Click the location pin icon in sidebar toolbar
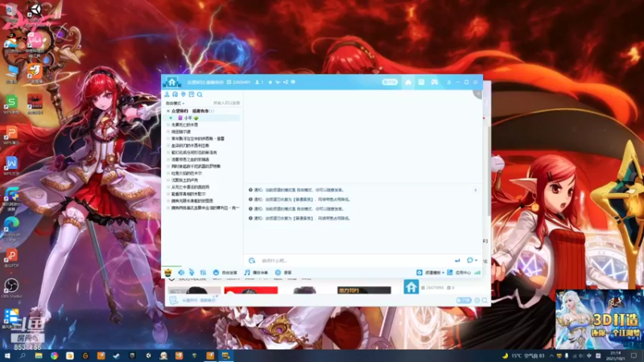644x362 pixels. [x=184, y=94]
